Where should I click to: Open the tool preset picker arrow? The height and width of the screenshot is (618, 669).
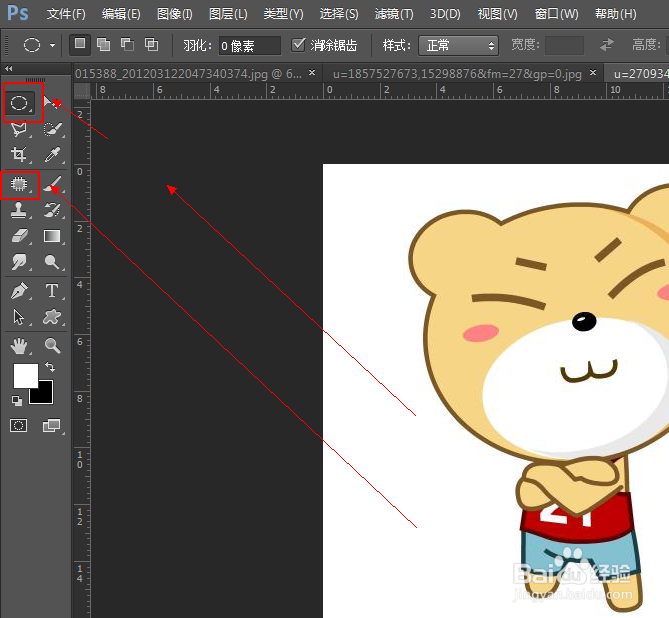click(x=52, y=45)
